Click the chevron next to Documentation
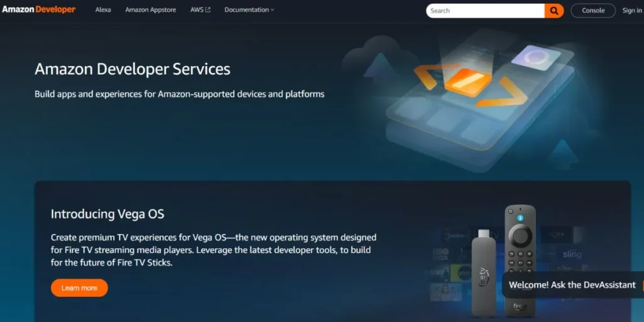This screenshot has height=322, width=644. pos(272,10)
